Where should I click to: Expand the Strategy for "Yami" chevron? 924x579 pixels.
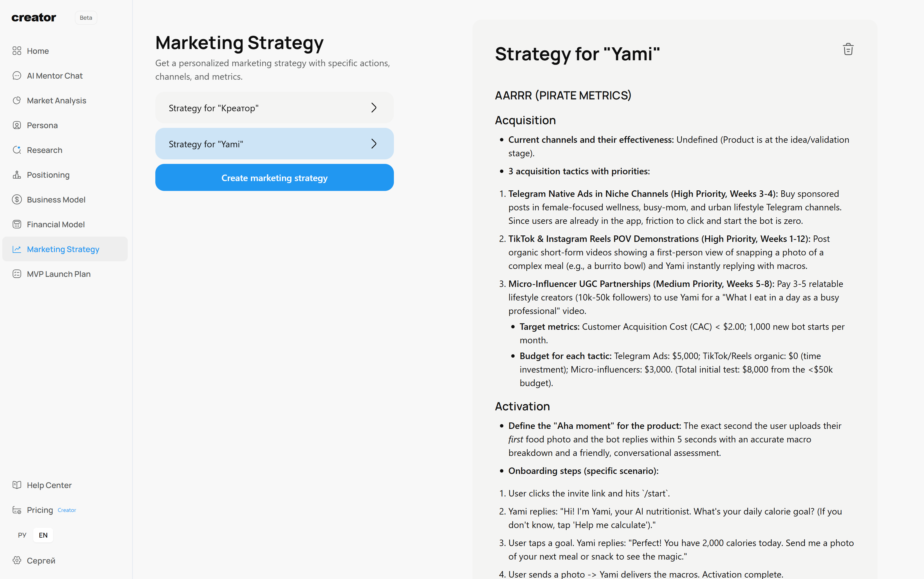[374, 144]
